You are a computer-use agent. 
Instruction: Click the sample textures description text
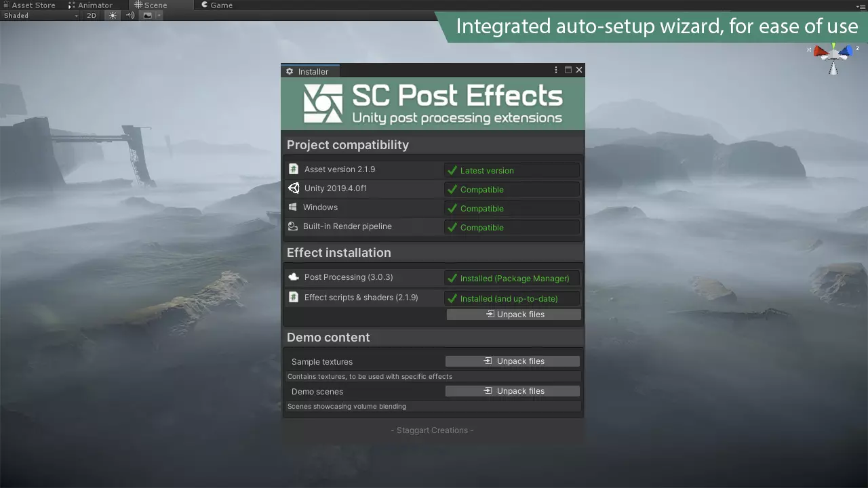pos(370,376)
